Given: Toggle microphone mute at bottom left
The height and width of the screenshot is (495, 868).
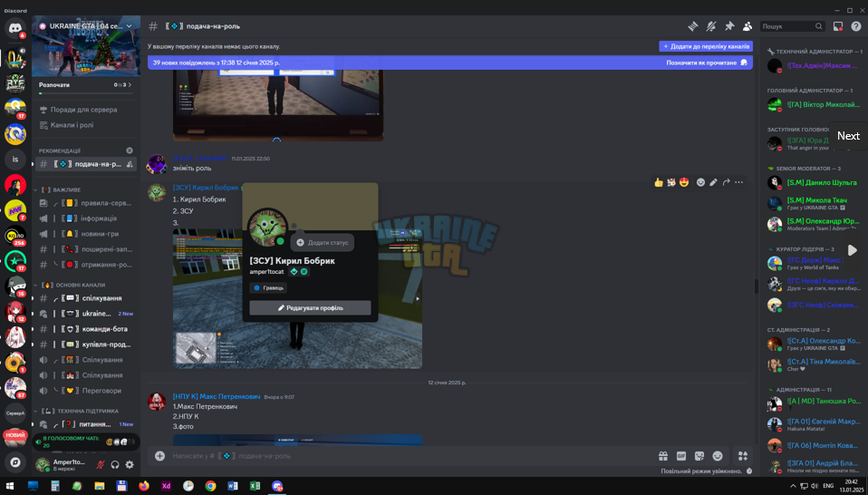Looking at the screenshot, I should pyautogui.click(x=101, y=464).
